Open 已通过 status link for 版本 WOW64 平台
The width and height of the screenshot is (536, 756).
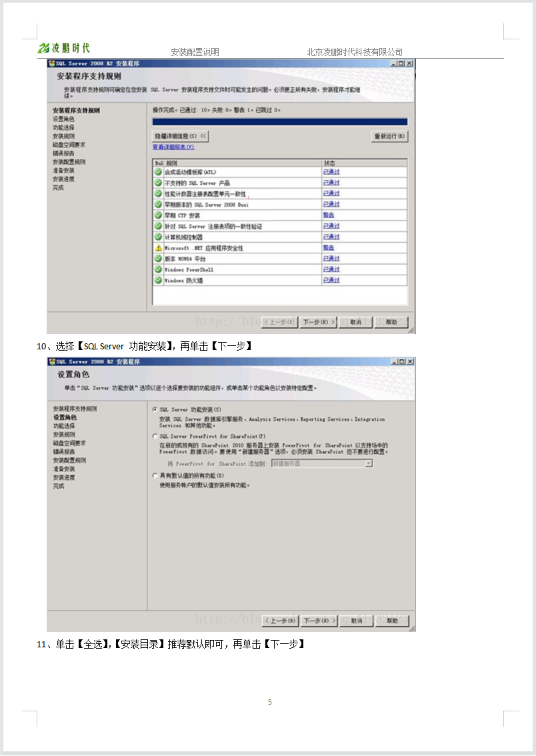click(331, 259)
